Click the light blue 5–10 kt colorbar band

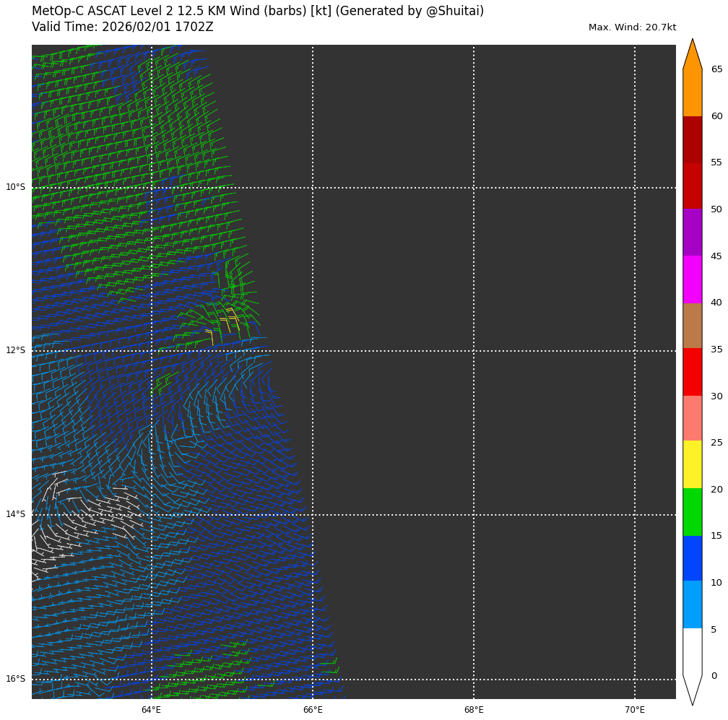692,604
